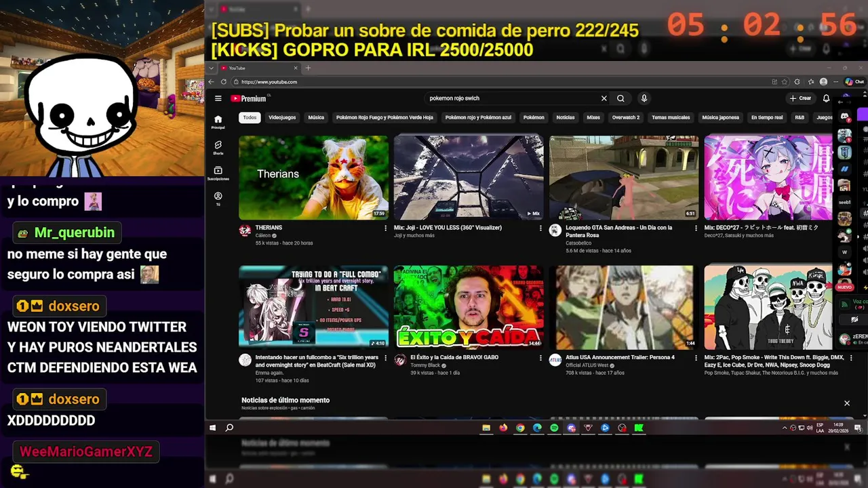Viewport: 868px width, 488px height.
Task: Select the Overwatch 2 filter chip
Action: point(625,117)
